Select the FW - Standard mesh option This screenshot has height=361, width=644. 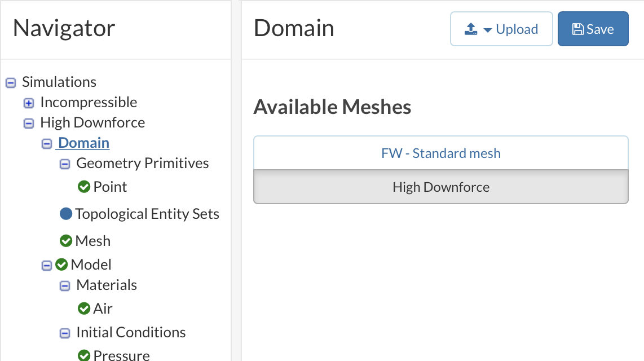(x=440, y=153)
